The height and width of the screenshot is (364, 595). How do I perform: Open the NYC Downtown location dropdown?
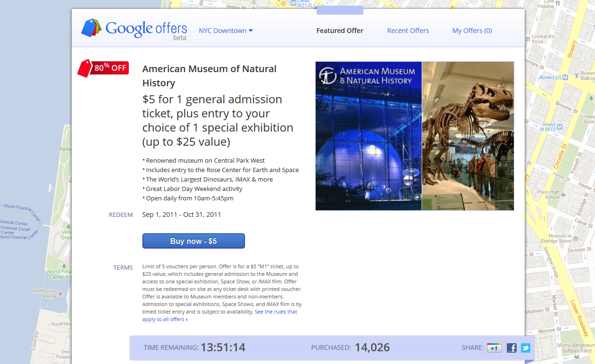pyautogui.click(x=225, y=31)
